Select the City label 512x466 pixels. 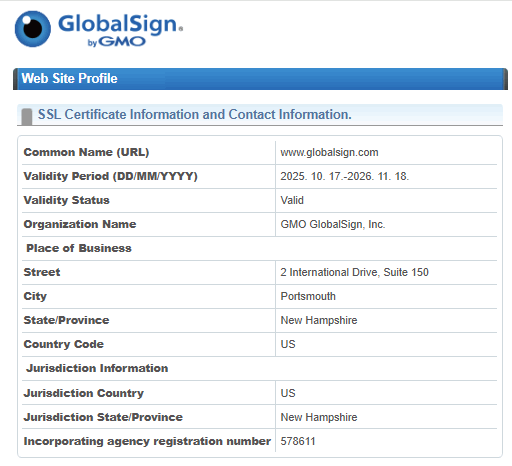tap(35, 296)
